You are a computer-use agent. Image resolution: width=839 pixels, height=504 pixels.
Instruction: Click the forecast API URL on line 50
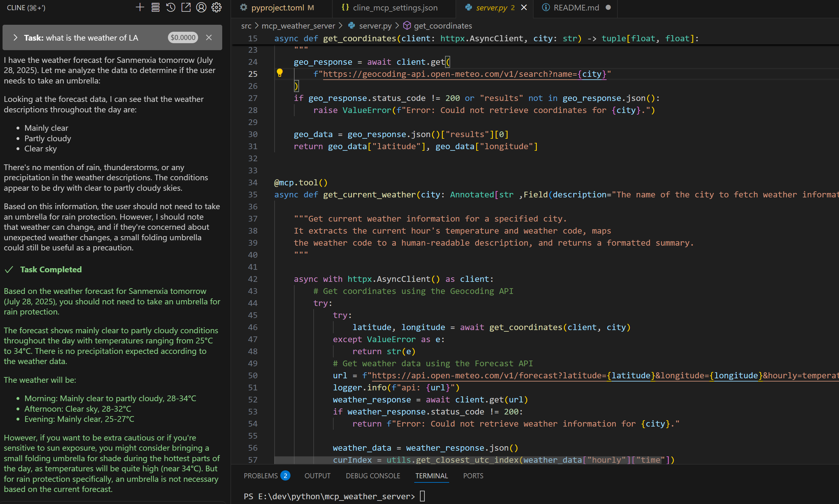click(605, 376)
